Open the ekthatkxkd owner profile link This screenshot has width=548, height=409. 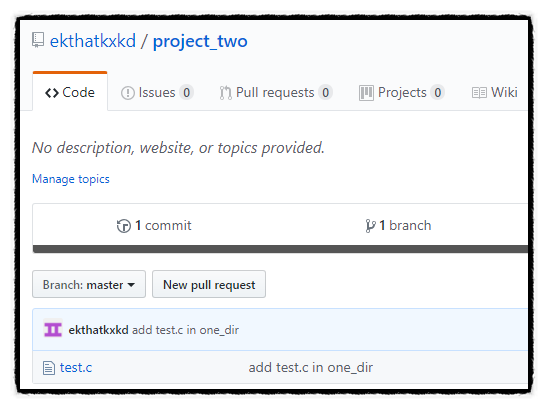click(x=93, y=41)
